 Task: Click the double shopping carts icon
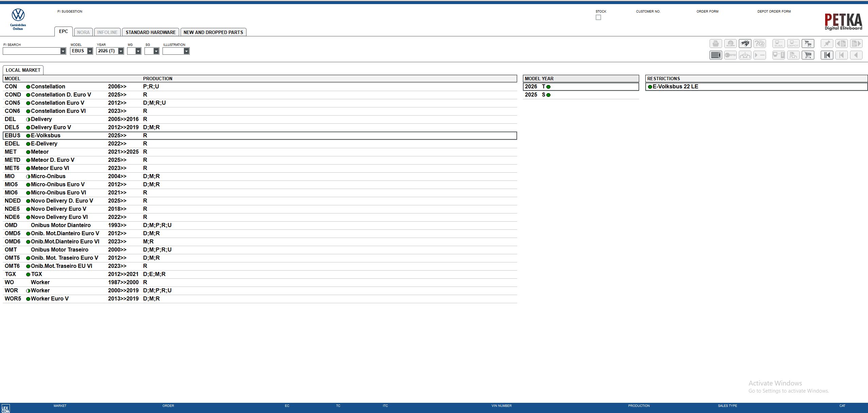pyautogui.click(x=808, y=44)
